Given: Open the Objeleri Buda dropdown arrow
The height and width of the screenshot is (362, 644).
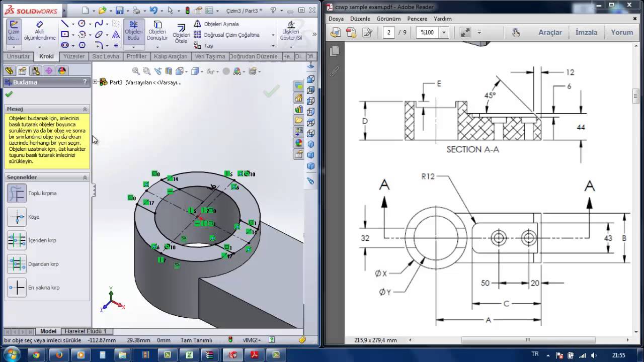Looking at the screenshot, I should click(133, 47).
